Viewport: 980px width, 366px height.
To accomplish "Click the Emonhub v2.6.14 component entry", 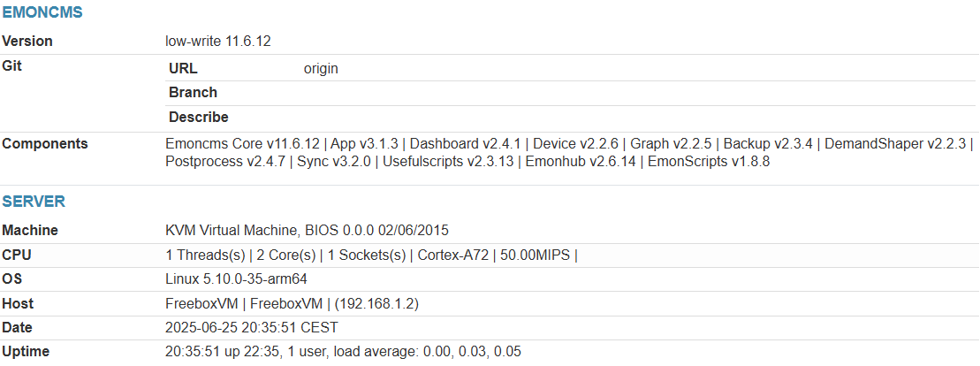I will [x=581, y=162].
